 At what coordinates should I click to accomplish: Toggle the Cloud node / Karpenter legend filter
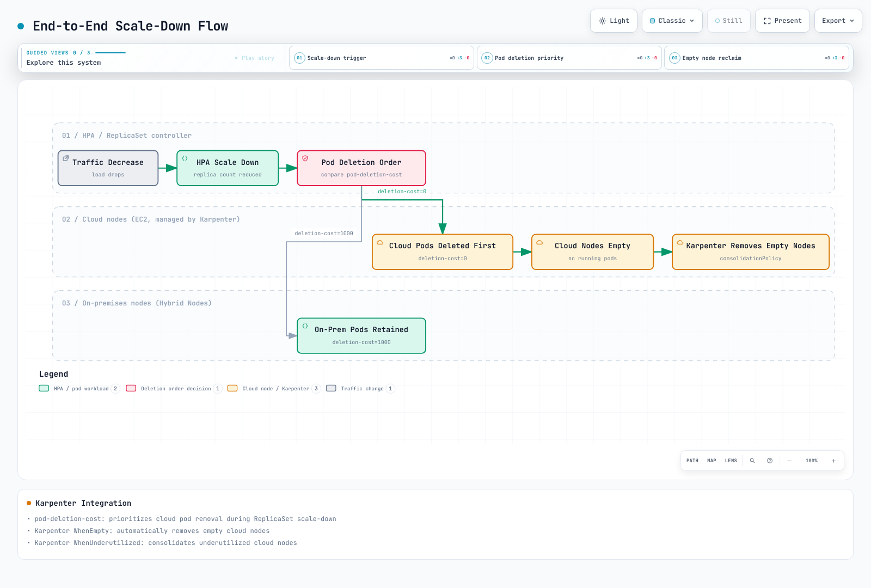coord(274,389)
